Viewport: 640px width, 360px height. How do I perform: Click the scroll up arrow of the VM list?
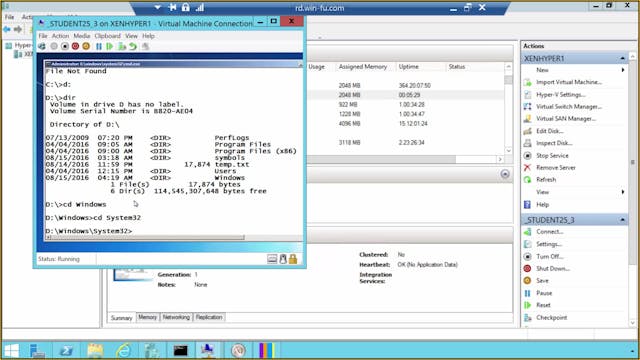[509, 67]
